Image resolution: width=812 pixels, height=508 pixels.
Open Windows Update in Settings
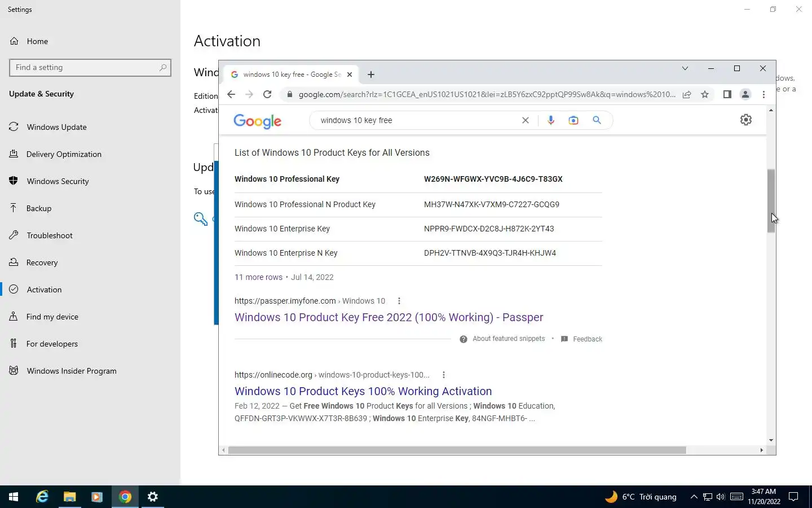tap(90, 127)
